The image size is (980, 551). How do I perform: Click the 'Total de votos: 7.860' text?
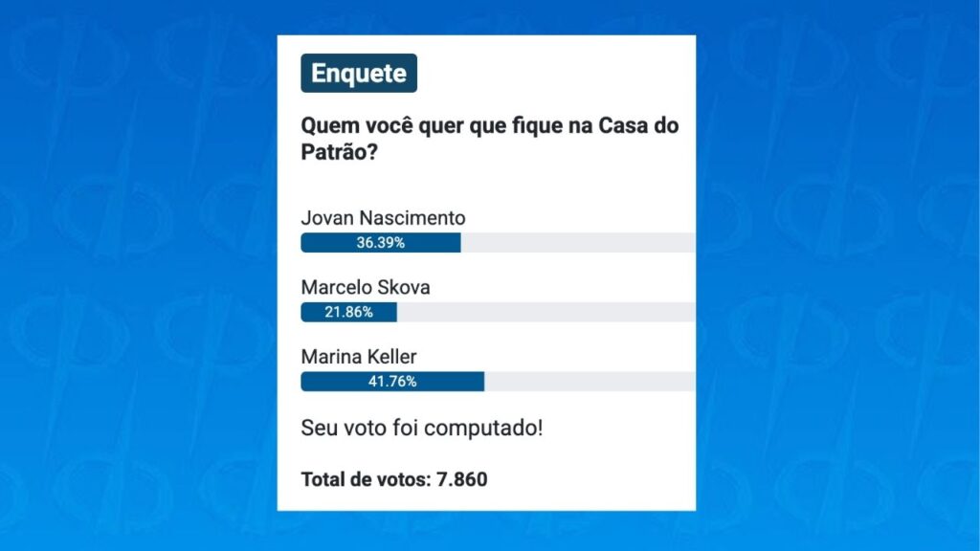point(394,479)
